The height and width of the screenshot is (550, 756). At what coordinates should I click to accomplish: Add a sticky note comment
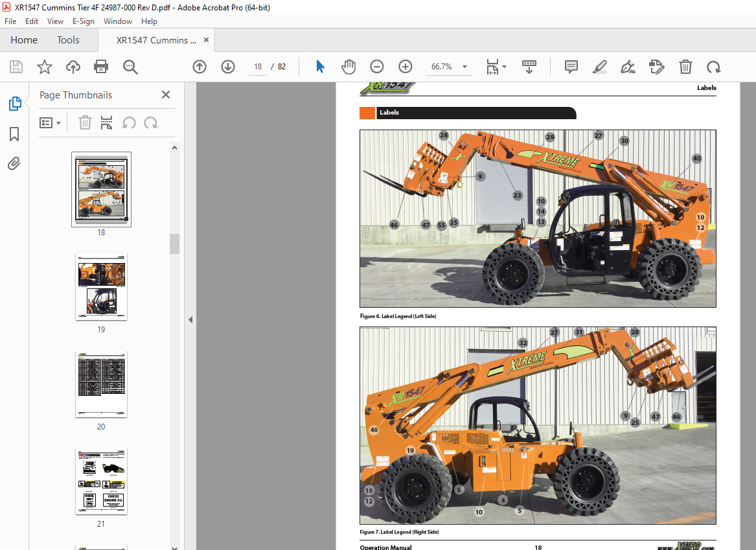coord(571,67)
